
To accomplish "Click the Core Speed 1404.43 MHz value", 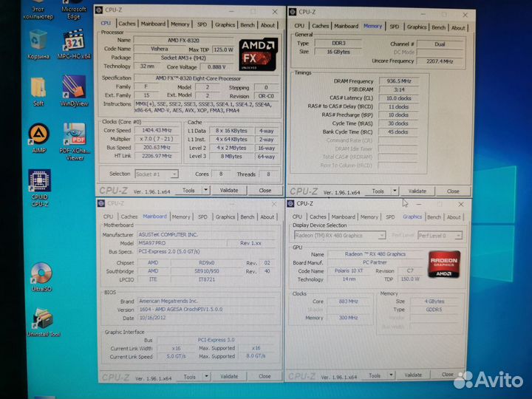I will tap(157, 130).
